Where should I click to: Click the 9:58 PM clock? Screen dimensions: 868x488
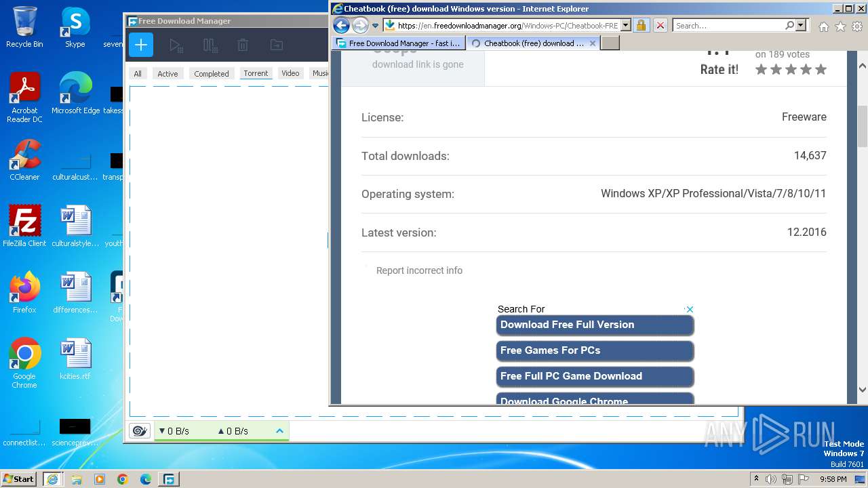833,479
